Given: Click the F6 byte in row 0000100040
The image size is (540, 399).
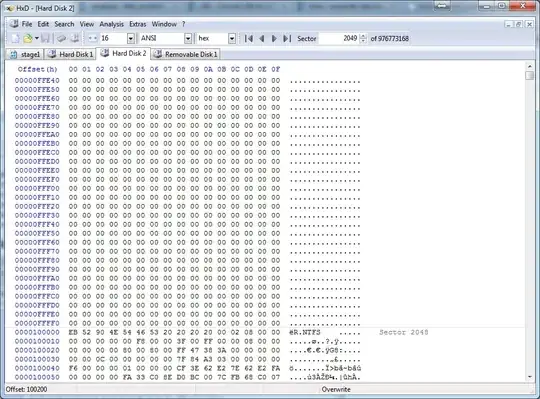Looking at the screenshot, I should pyautogui.click(x=73, y=368).
